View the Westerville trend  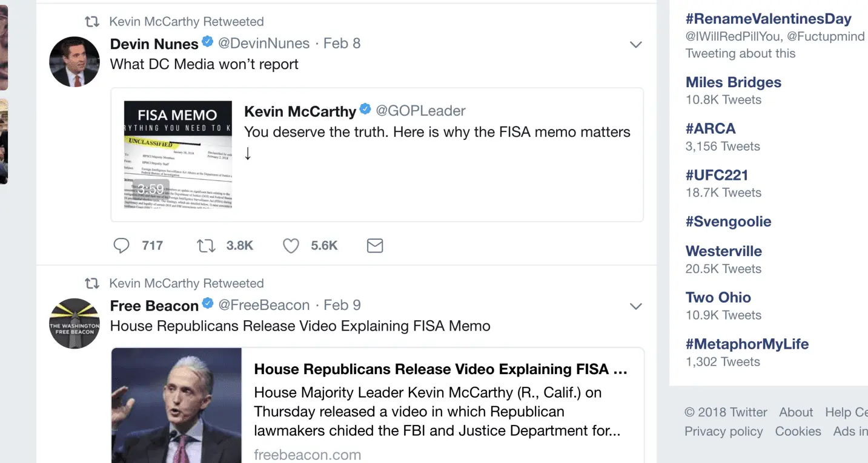[x=723, y=251]
